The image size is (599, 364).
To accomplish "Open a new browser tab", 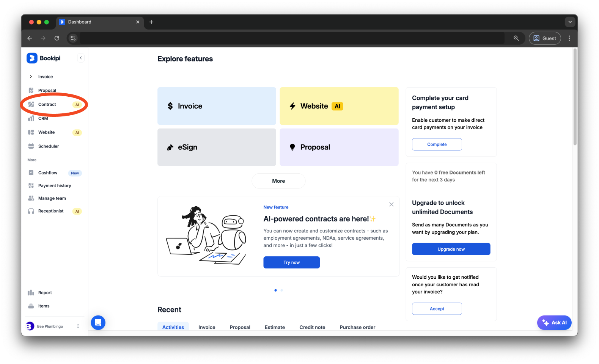I will 151,22.
